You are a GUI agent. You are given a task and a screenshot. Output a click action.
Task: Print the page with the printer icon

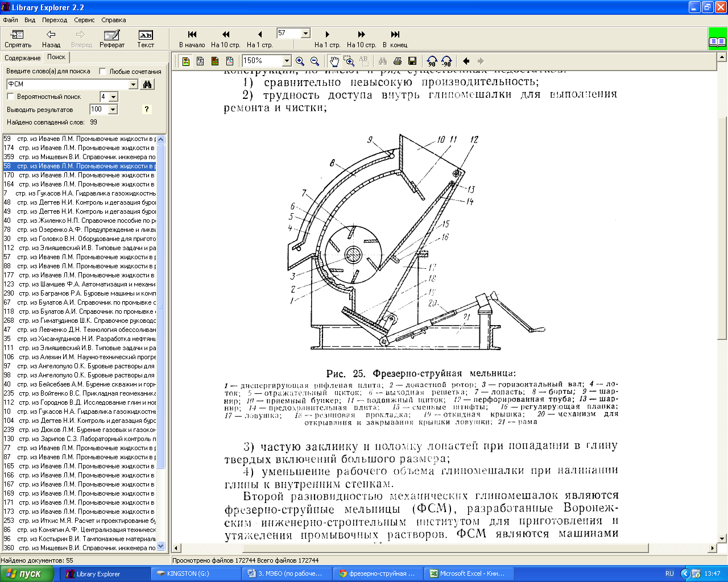(x=398, y=61)
